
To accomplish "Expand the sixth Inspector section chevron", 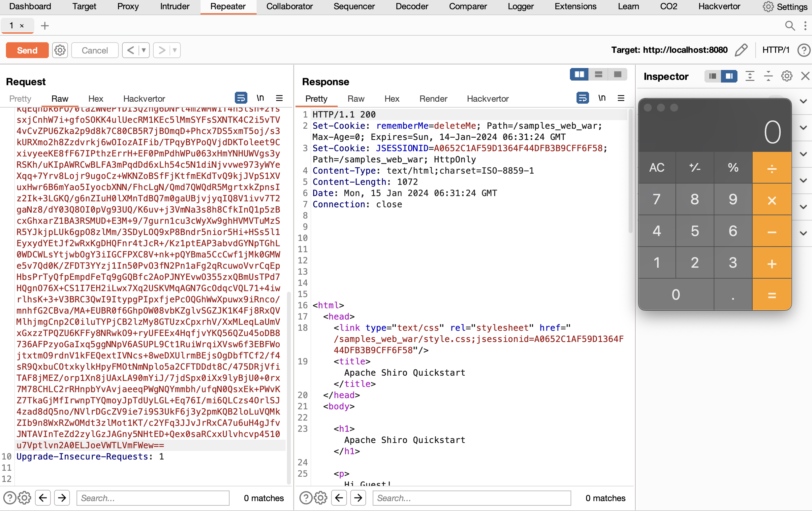I will point(803,233).
